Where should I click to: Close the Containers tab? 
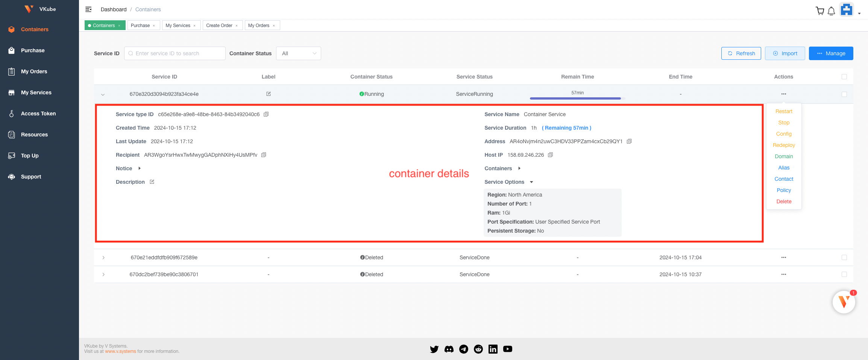pos(120,26)
